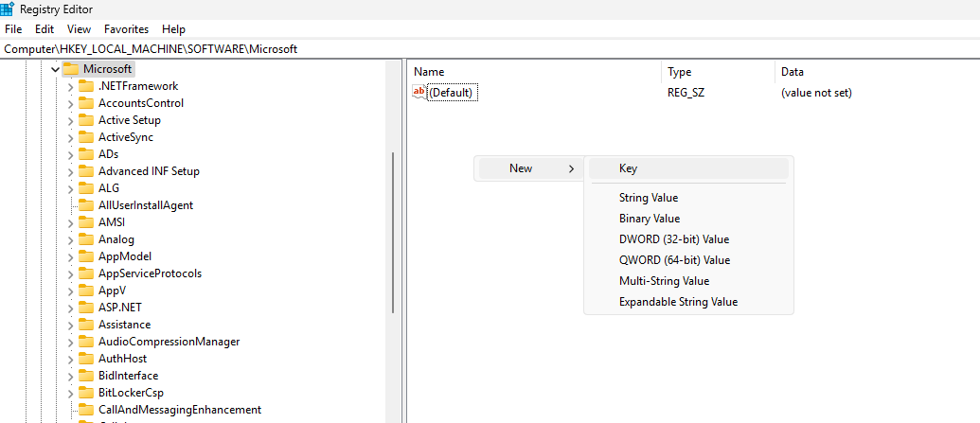
Task: Click the AMSI folder icon
Action: tap(86, 222)
